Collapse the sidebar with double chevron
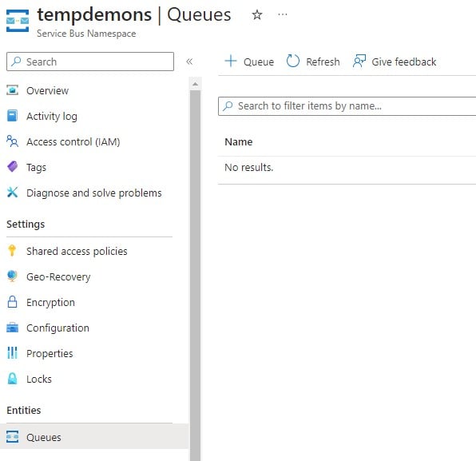 pyautogui.click(x=189, y=62)
